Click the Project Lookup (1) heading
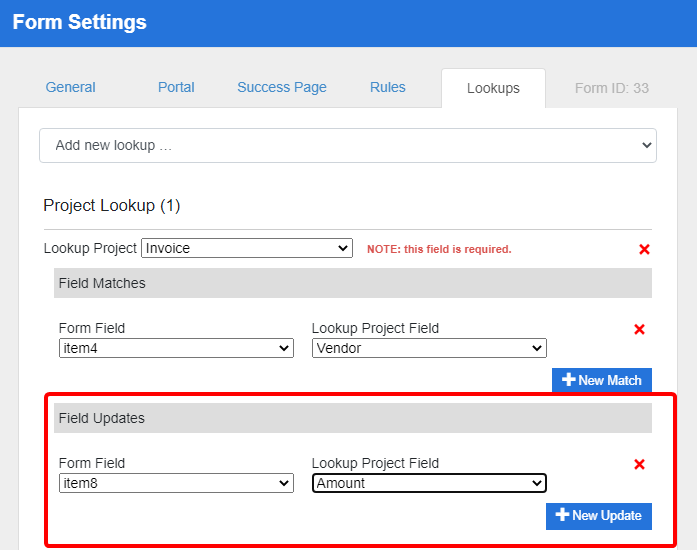This screenshot has width=697, height=550. pos(111,205)
